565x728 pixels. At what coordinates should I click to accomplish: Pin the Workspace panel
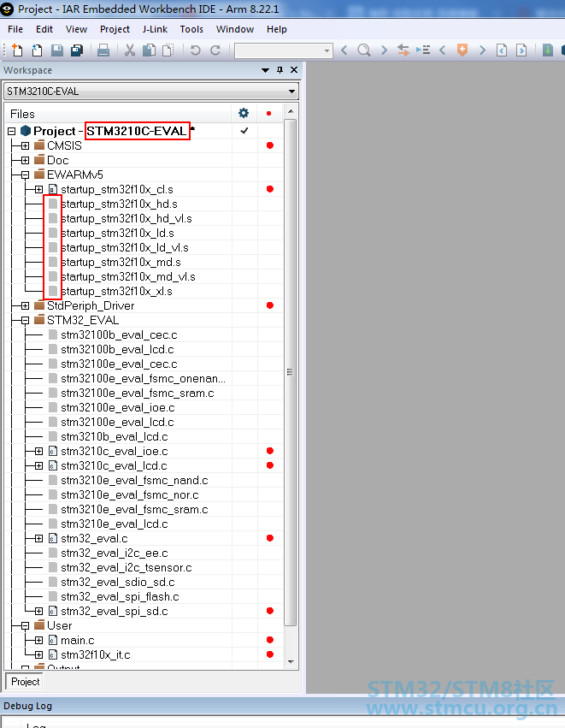pos(280,69)
